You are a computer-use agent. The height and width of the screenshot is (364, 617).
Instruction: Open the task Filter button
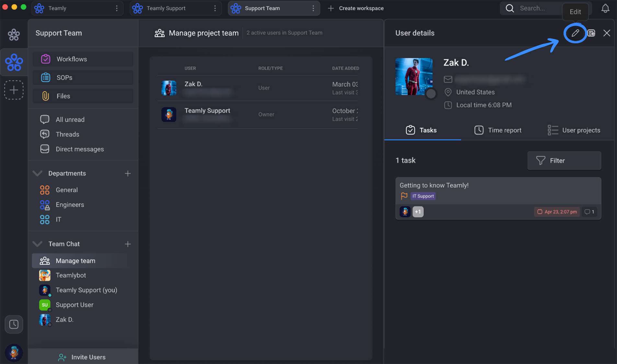(564, 161)
